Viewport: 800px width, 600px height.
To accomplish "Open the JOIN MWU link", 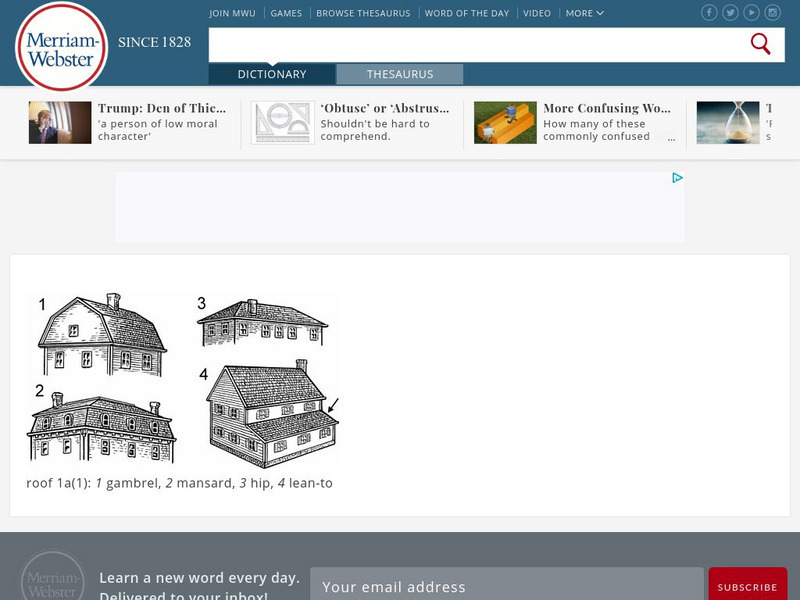I will (231, 13).
